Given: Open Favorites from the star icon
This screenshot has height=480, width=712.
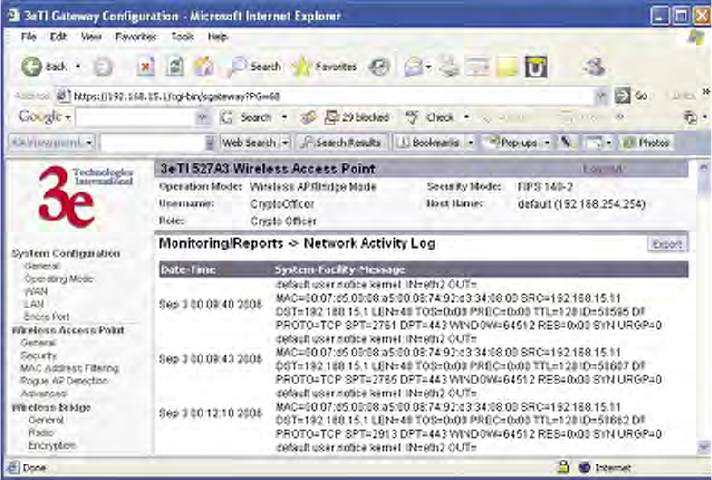Looking at the screenshot, I should (324, 67).
